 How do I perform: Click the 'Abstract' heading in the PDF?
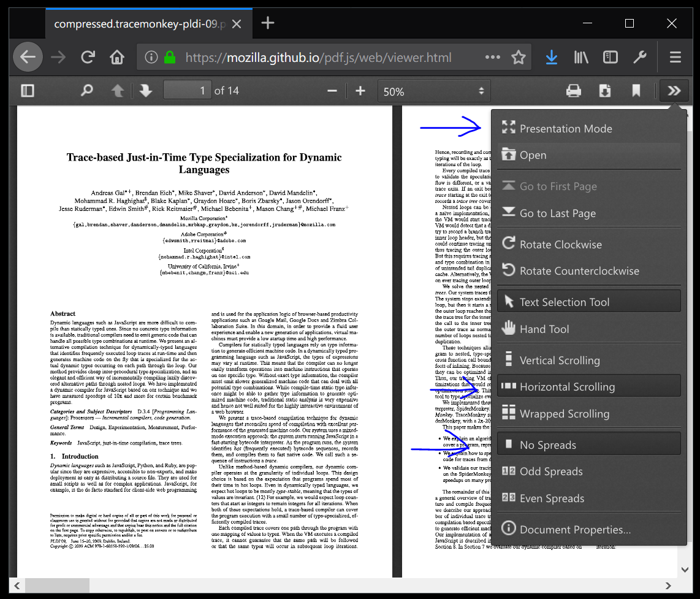[63, 313]
